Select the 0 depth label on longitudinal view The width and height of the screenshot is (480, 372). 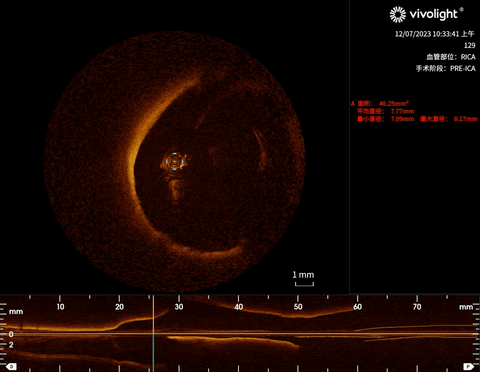click(11, 334)
